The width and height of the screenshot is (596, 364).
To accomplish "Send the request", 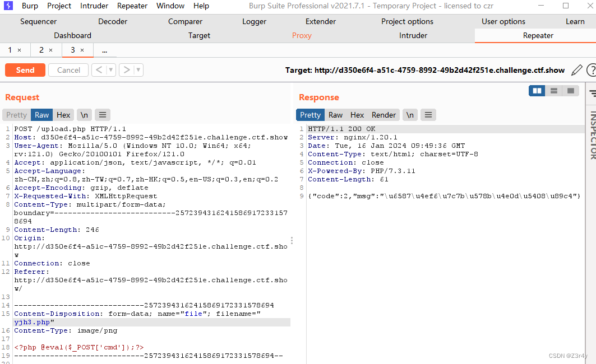I will pos(25,70).
